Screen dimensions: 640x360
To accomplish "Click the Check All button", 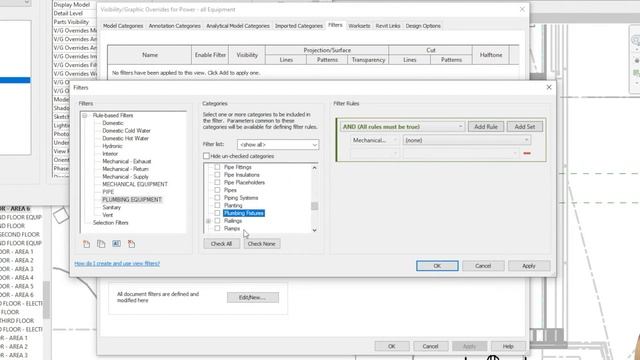I will click(x=221, y=244).
